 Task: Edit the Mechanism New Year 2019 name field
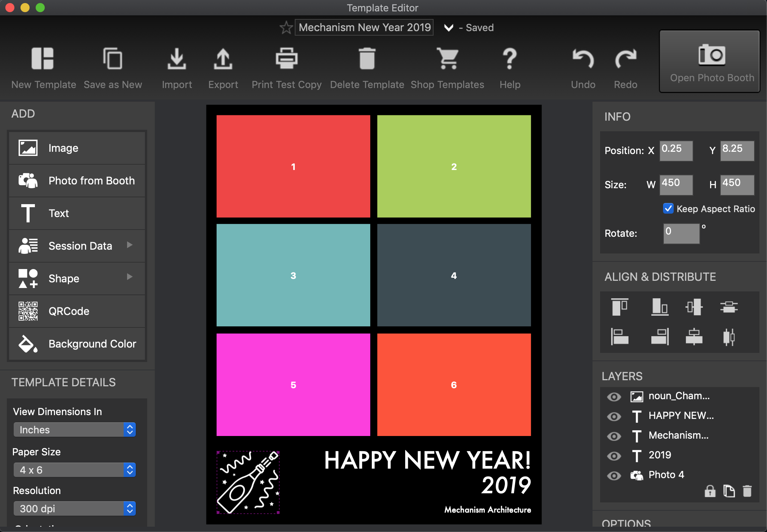364,27
